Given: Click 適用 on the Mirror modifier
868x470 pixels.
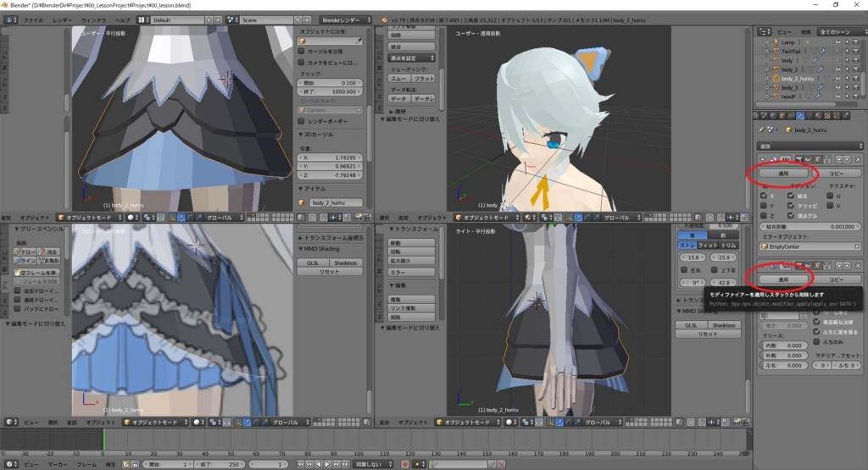Looking at the screenshot, I should [x=782, y=174].
